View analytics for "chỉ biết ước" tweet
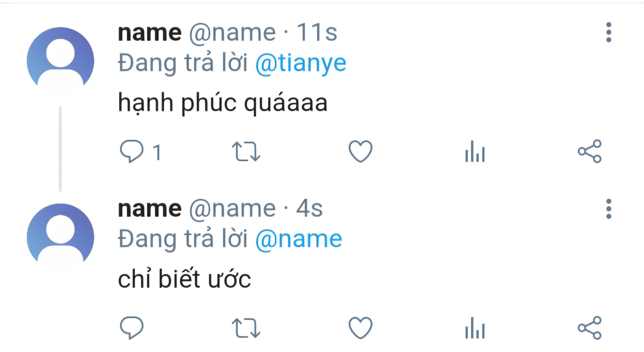Screen dimensions: 644x352 tap(475, 328)
